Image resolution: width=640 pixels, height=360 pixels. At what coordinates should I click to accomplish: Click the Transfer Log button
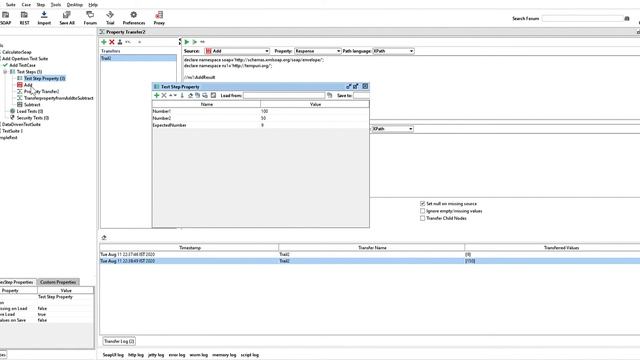pyautogui.click(x=119, y=341)
